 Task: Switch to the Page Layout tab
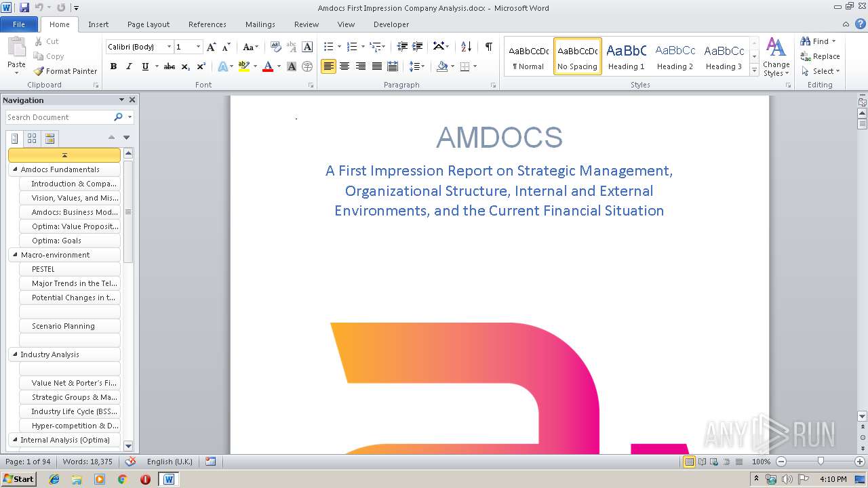(x=149, y=24)
